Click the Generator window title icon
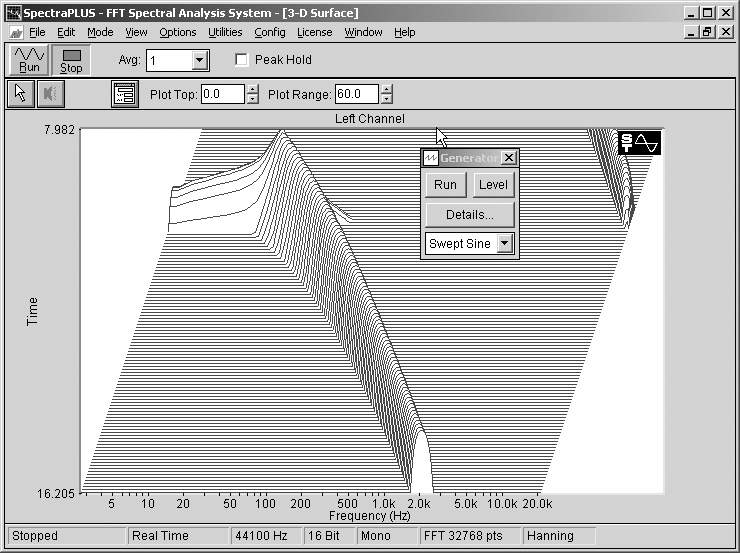This screenshot has height=553, width=740. coord(431,158)
